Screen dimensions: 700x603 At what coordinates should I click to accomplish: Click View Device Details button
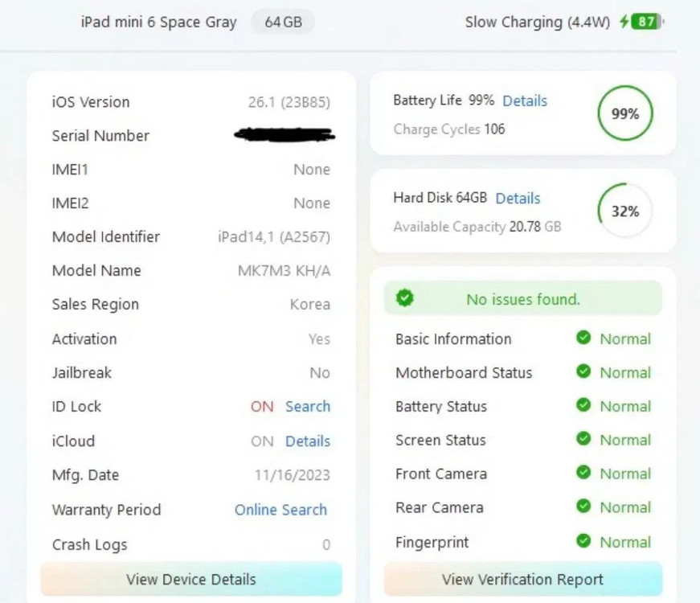point(190,579)
